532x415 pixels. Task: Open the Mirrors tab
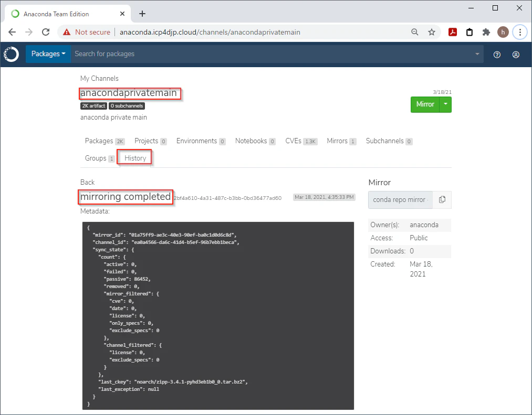coord(341,141)
